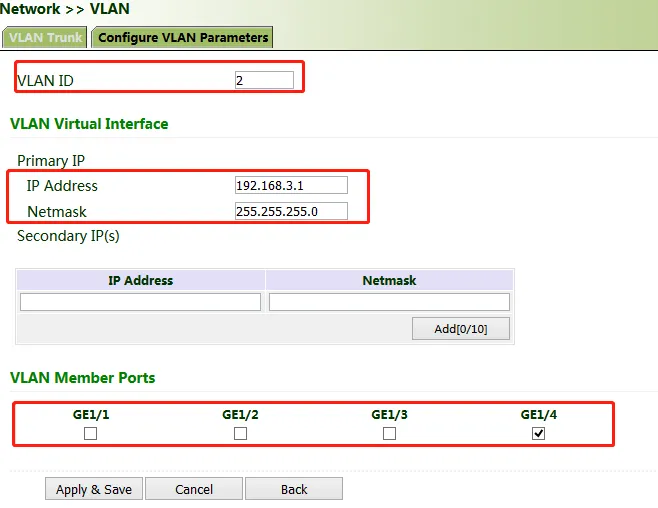Click the Netmask column header
The image size is (658, 508).
tap(389, 280)
